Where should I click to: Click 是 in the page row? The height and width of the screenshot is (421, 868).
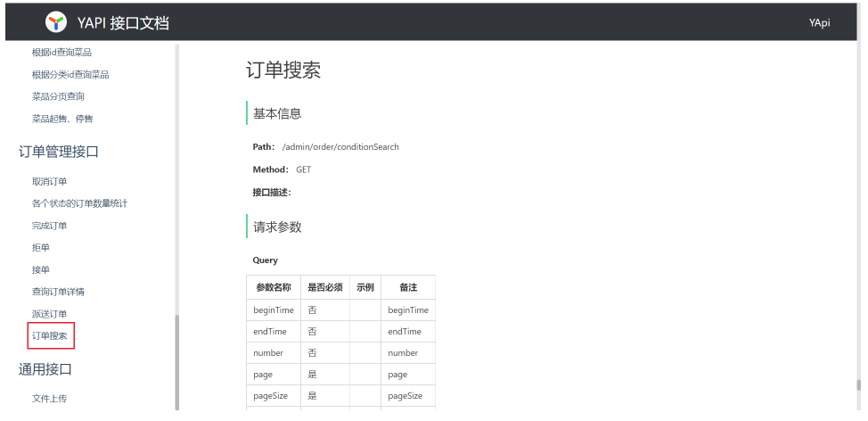click(312, 375)
